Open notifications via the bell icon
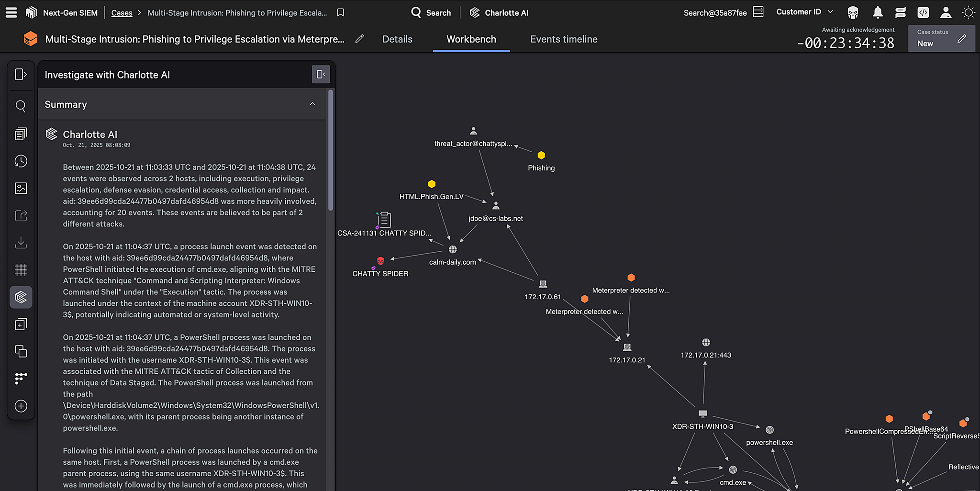This screenshot has height=491, width=980. coord(878,12)
